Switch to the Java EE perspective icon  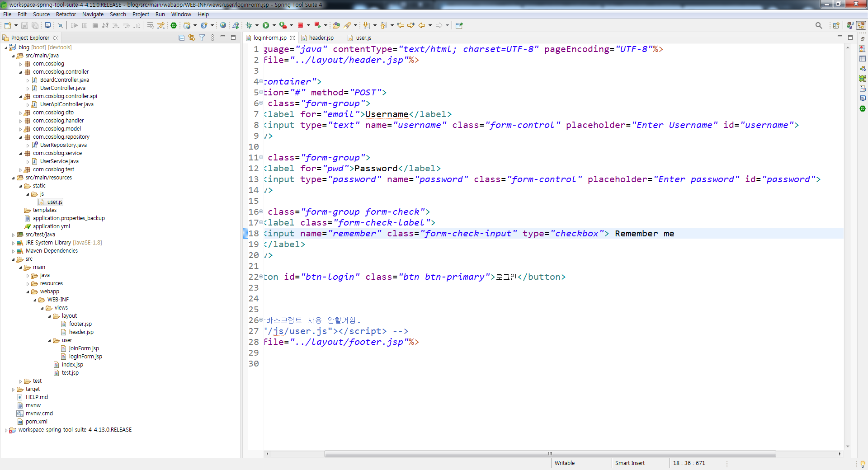[x=850, y=25]
